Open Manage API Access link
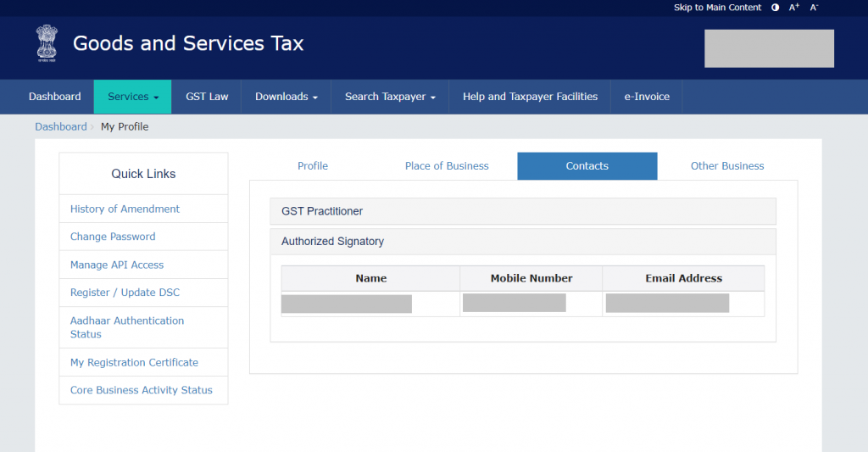Image resolution: width=868 pixels, height=452 pixels. (117, 265)
